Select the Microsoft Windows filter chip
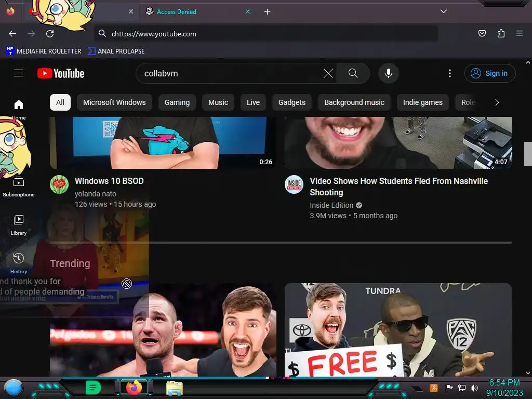This screenshot has height=399, width=532. [114, 102]
